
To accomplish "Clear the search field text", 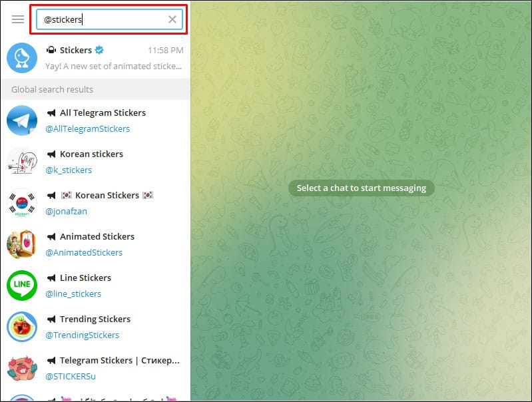I will click(172, 19).
